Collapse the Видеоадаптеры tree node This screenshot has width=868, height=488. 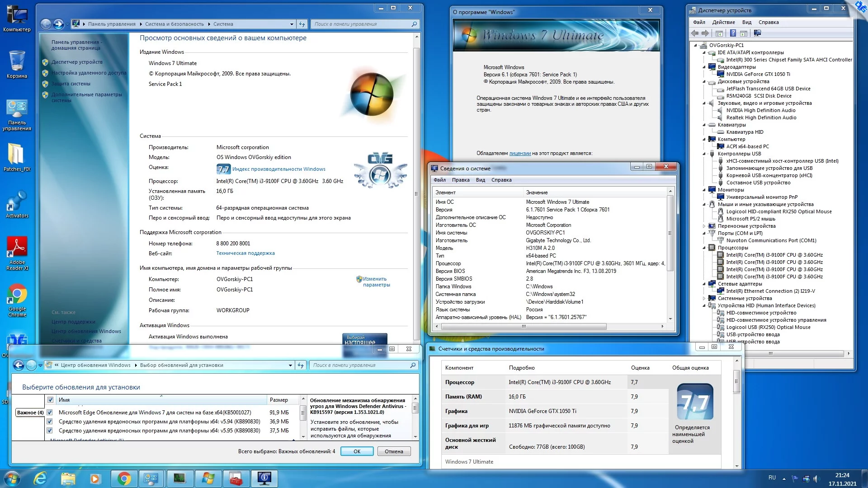704,67
